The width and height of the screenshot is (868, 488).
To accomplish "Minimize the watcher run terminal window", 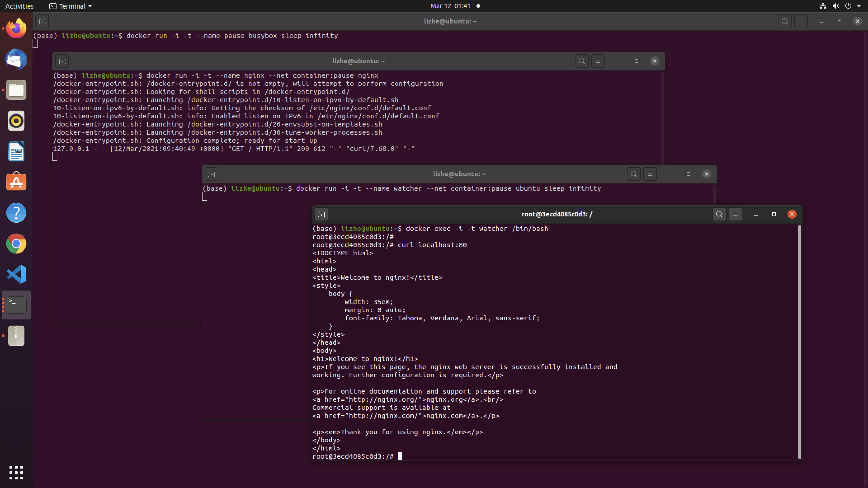I will click(x=670, y=174).
